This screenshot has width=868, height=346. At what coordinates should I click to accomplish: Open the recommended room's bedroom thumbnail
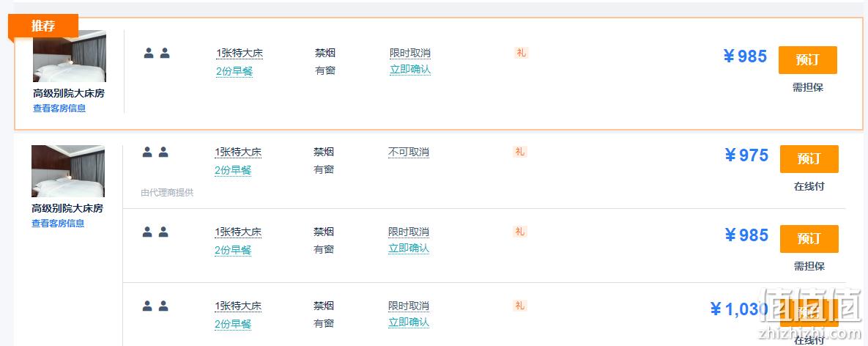coord(69,56)
